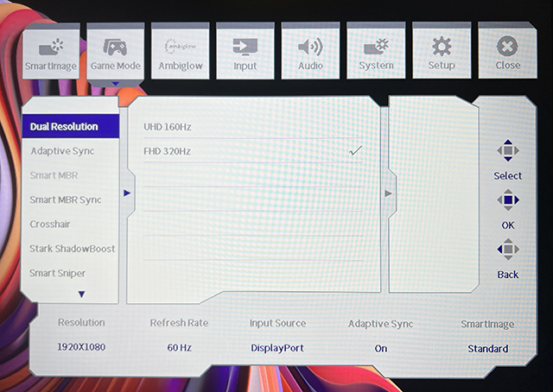The width and height of the screenshot is (553, 392).
Task: Choose the UHD 160Hz resolution option
Action: point(168,127)
